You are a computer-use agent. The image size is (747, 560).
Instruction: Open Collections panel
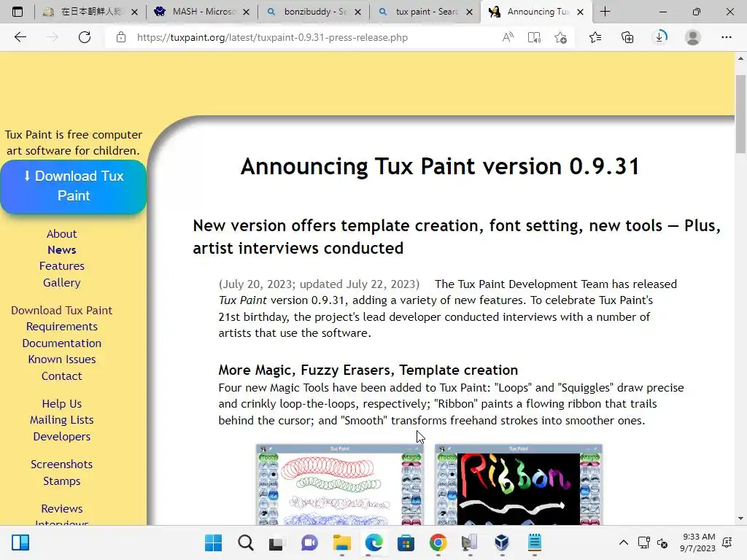627,37
